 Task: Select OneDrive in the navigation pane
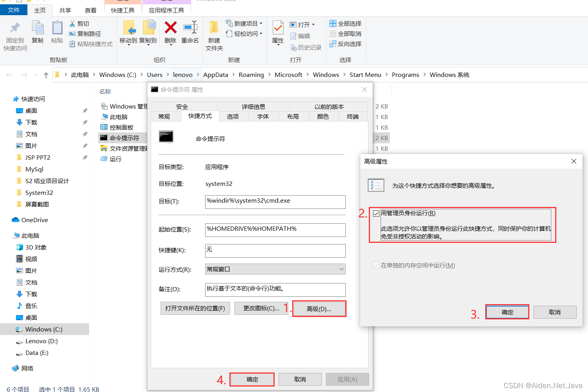[x=35, y=220]
